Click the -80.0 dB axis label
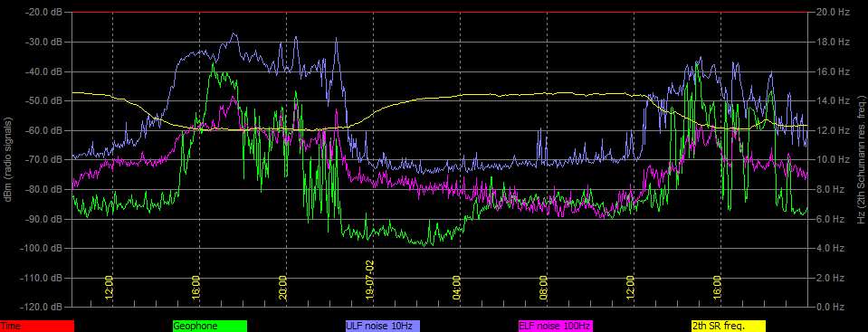This screenshot has height=332, width=868. tap(44, 189)
